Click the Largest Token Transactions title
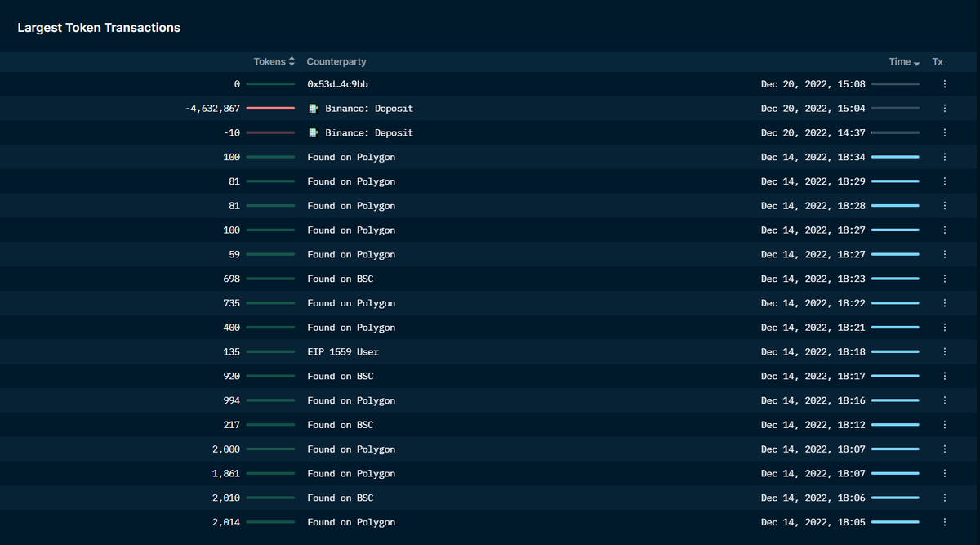Screen dimensions: 980x545 coord(99,27)
